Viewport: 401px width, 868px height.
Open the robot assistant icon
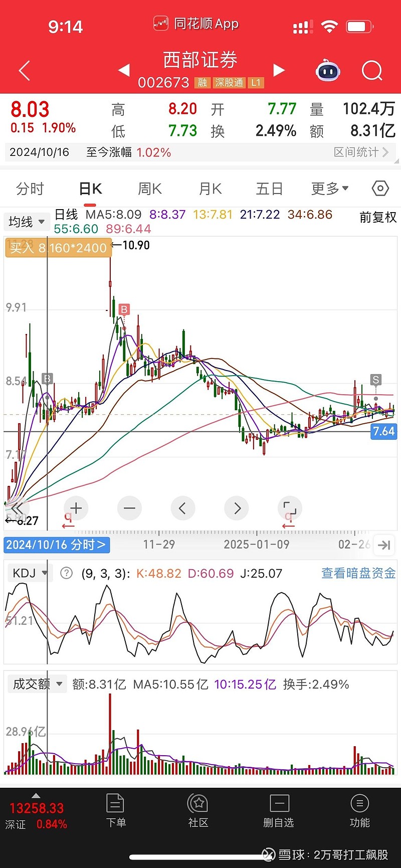click(x=328, y=71)
